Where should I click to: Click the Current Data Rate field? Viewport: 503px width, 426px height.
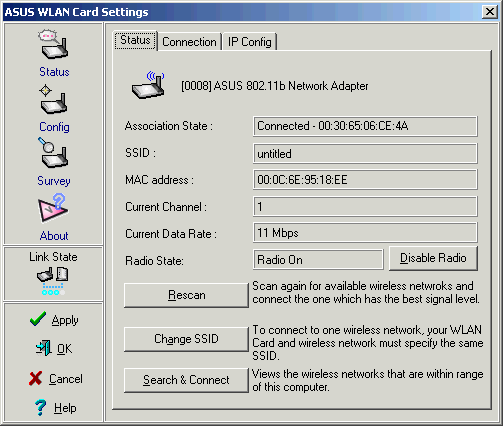[x=365, y=233]
